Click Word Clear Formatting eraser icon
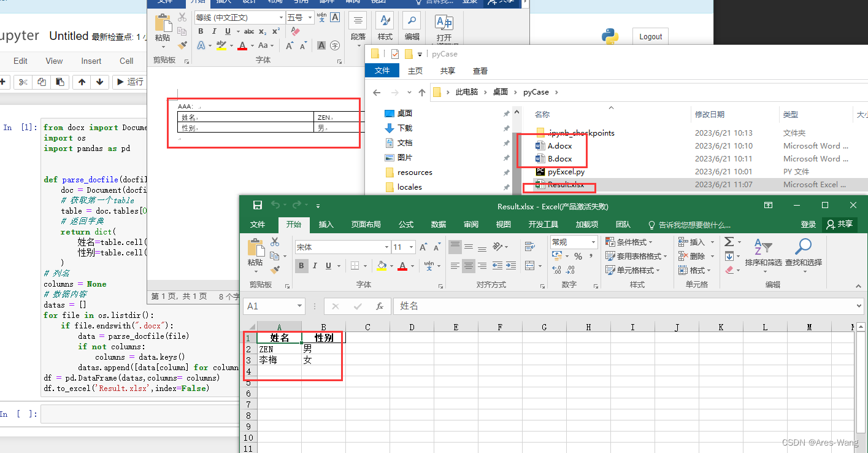 296,31
